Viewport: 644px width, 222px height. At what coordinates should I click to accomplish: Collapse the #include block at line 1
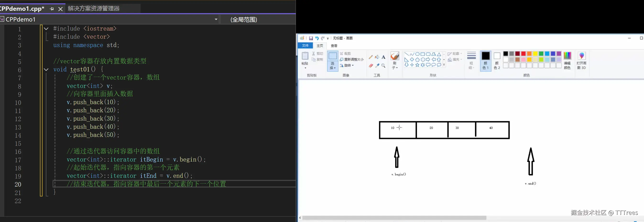[46, 29]
